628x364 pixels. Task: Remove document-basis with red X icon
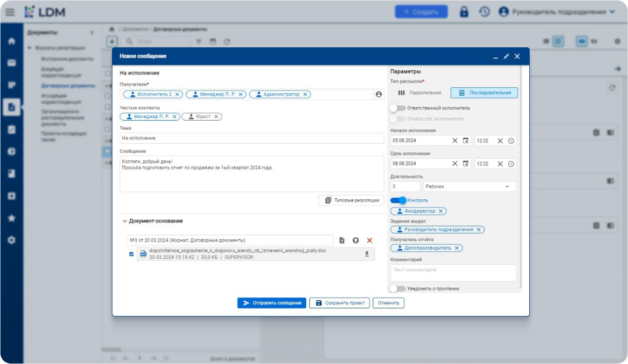pyautogui.click(x=370, y=240)
